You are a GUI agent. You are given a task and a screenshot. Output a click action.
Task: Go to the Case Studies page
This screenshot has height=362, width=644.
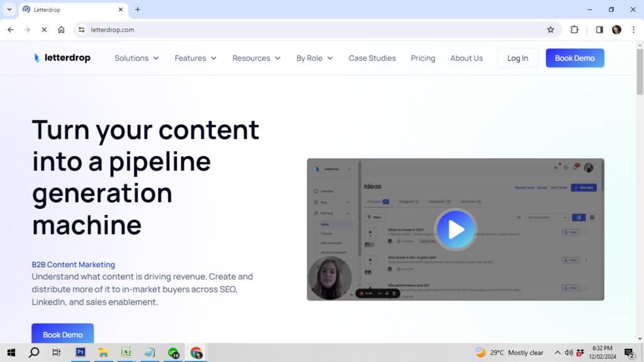[x=372, y=58]
